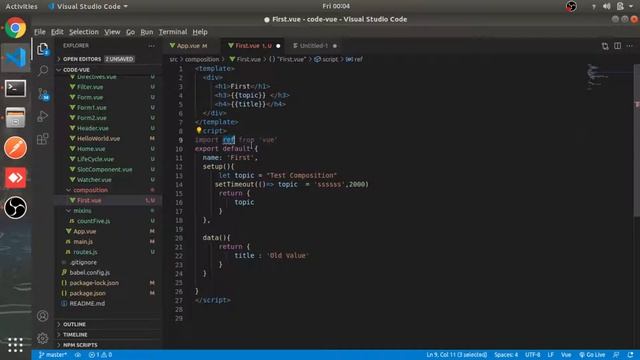Collapse the CODE-VUE project folder

point(108,70)
